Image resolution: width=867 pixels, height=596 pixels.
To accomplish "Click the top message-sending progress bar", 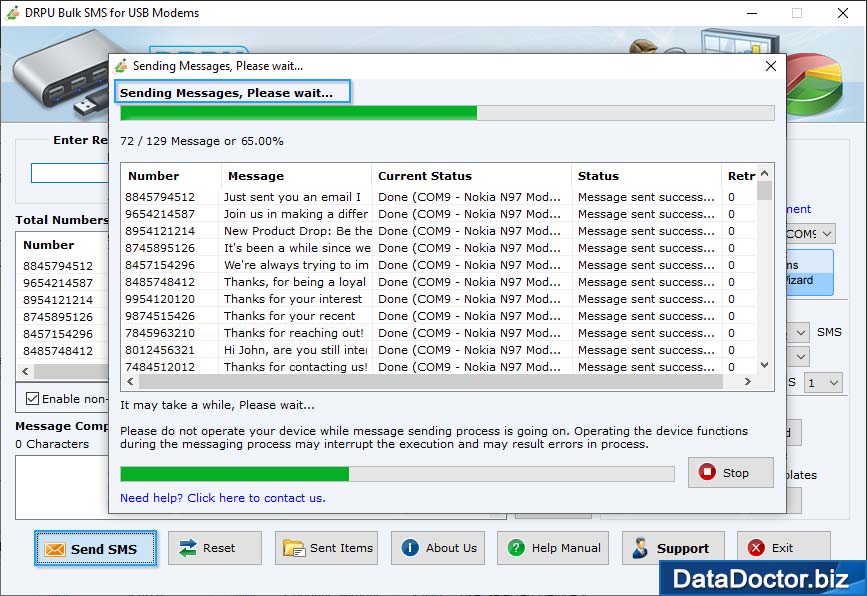I will [447, 113].
